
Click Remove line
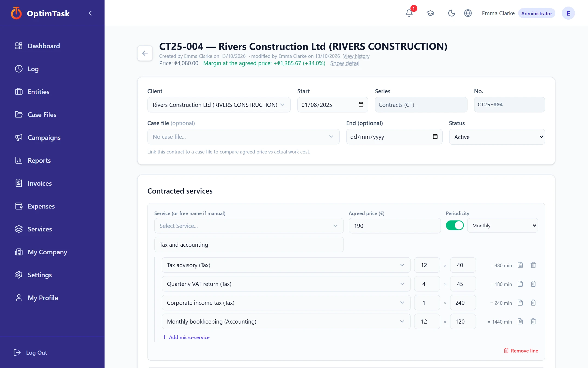coord(521,351)
